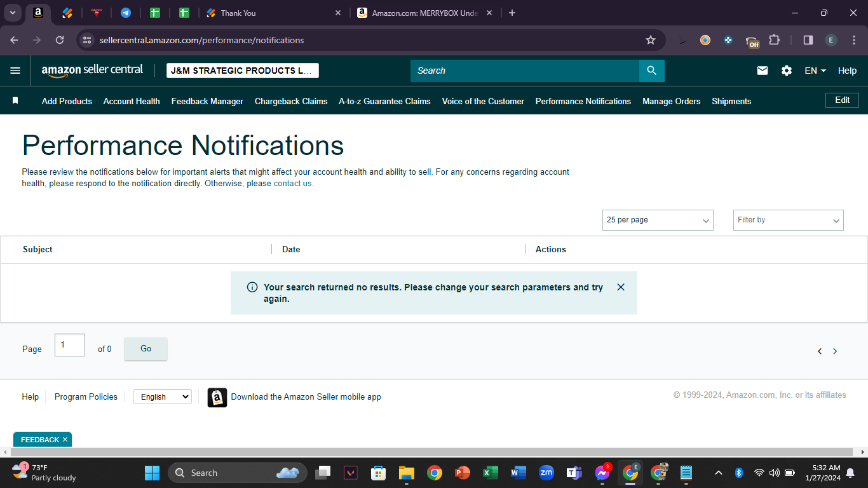Reload the page
868x488 pixels.
tap(60, 40)
